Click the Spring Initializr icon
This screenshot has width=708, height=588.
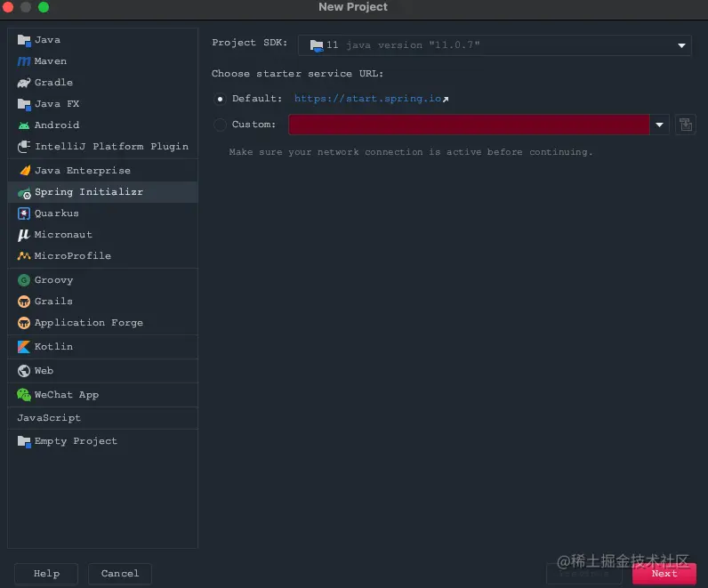click(x=24, y=193)
